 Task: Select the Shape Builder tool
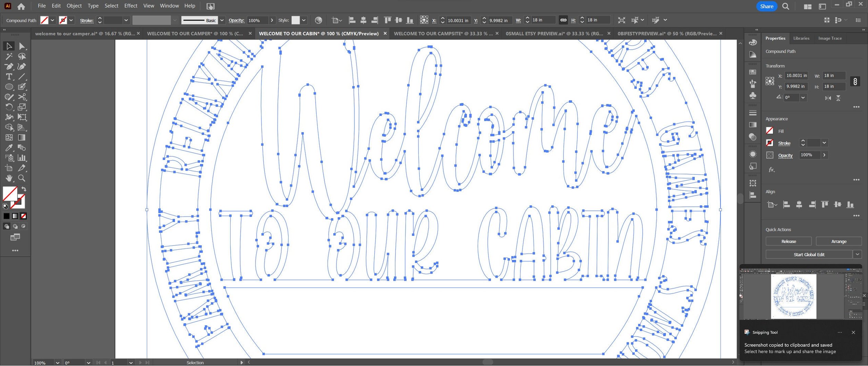pyautogui.click(x=9, y=127)
